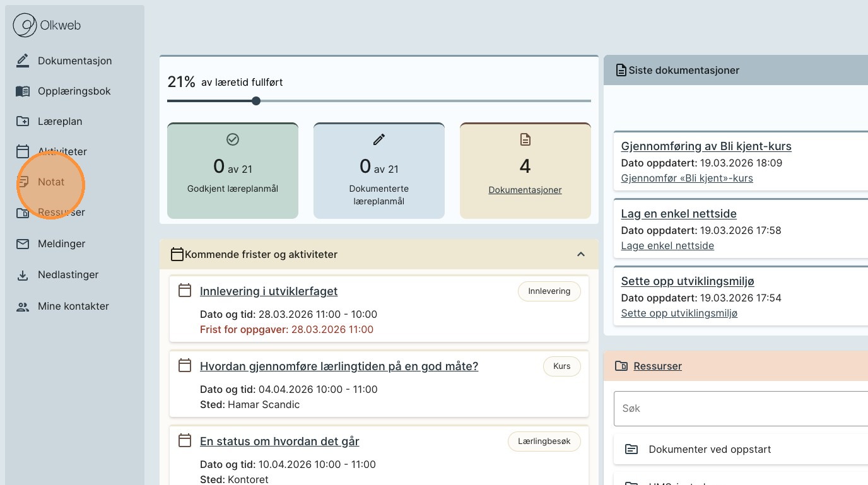Image resolution: width=868 pixels, height=485 pixels.
Task: Open the Dokumenter ved oppstart folder
Action: point(710,449)
